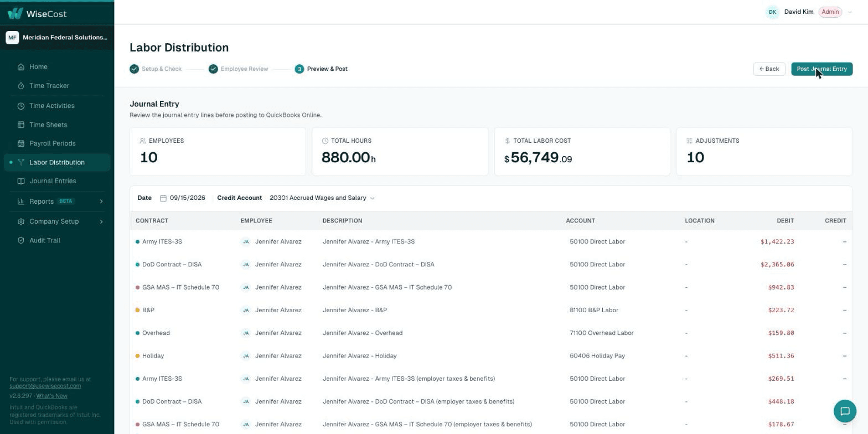Open the David Kim user menu

[809, 12]
